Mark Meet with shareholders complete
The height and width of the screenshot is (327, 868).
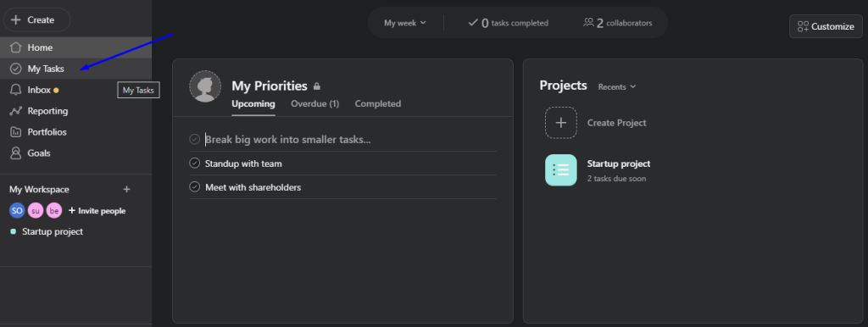coord(194,187)
